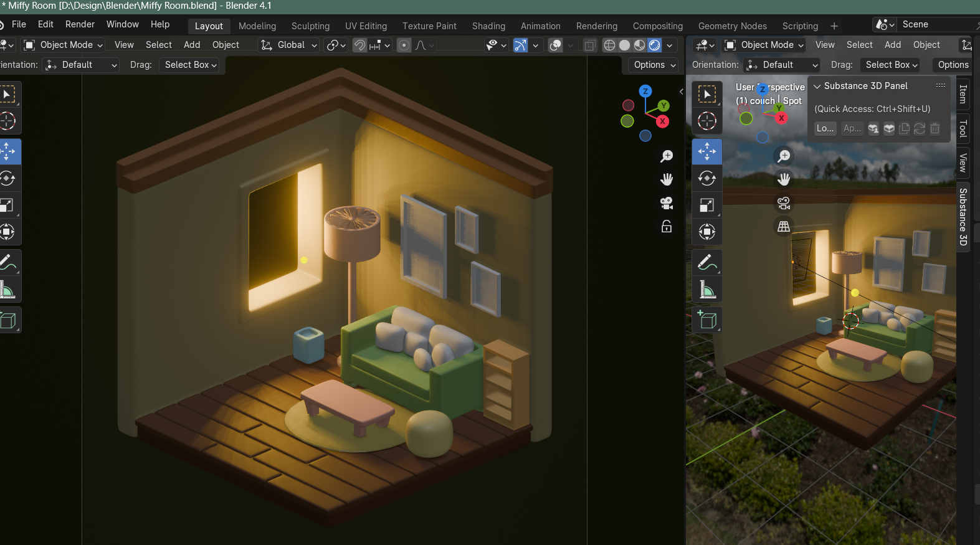Toggle camera view in left viewport
The width and height of the screenshot is (980, 545).
(667, 203)
